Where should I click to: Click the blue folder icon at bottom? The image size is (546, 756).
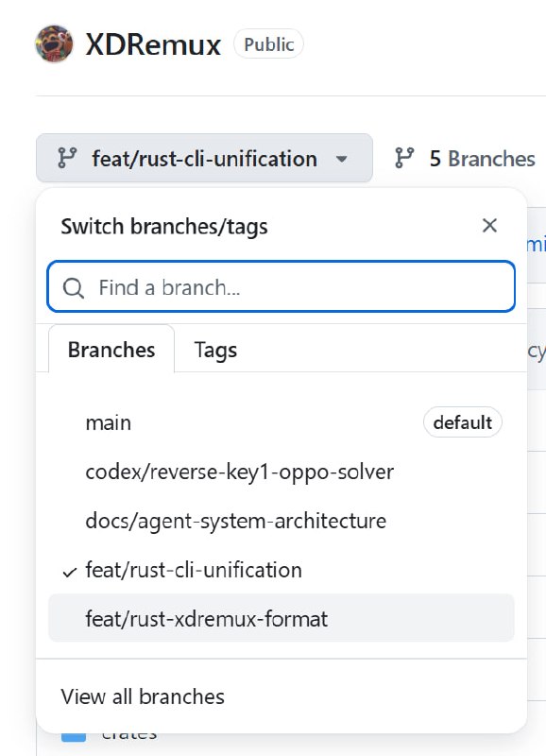click(x=74, y=736)
